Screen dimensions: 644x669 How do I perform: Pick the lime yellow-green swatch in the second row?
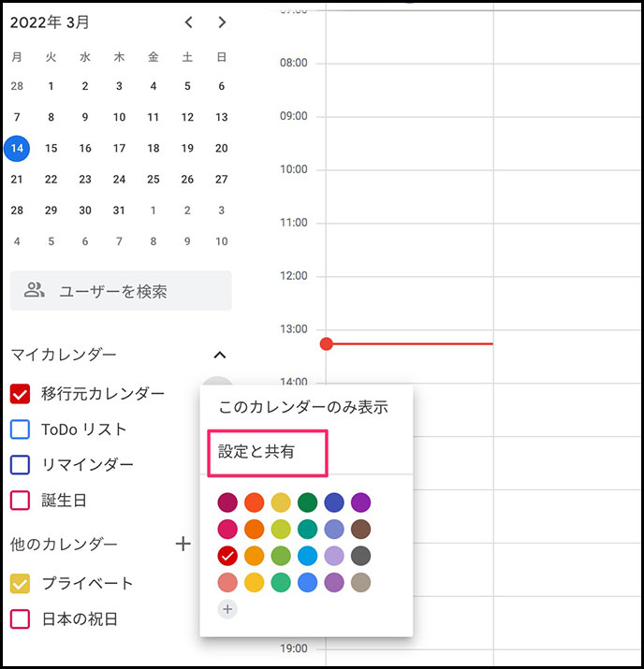(281, 529)
